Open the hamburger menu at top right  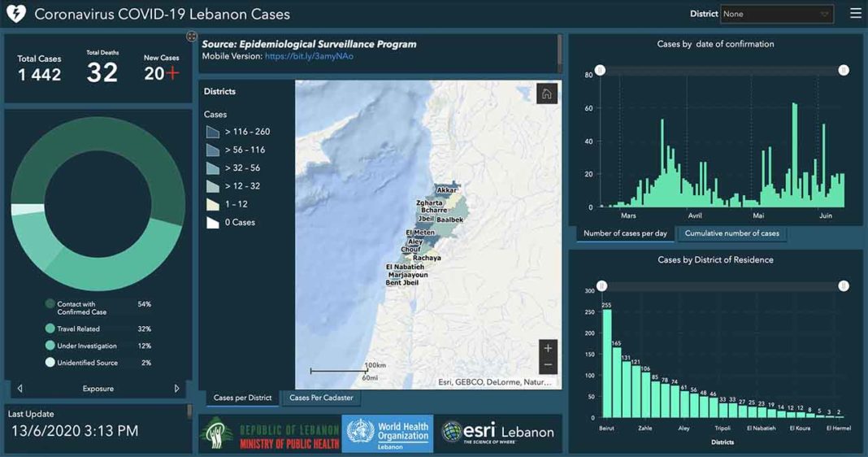click(x=855, y=14)
